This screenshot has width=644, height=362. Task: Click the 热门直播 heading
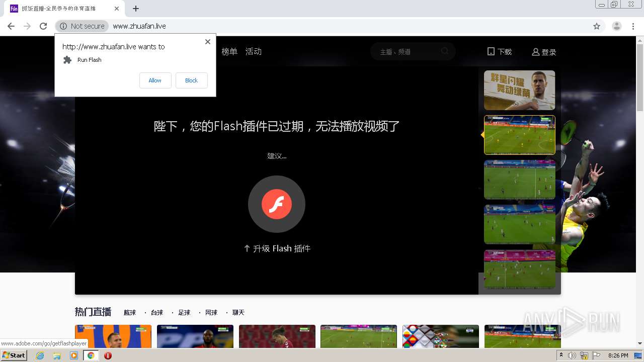pyautogui.click(x=93, y=312)
